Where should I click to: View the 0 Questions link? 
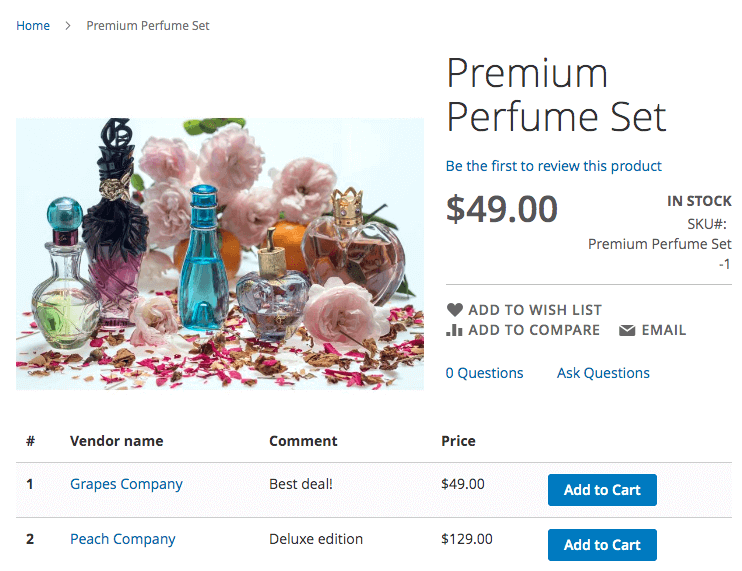click(484, 373)
